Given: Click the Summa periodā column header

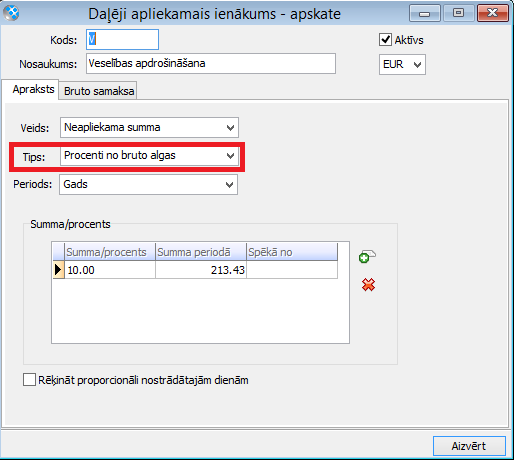Looking at the screenshot, I should pos(201,252).
